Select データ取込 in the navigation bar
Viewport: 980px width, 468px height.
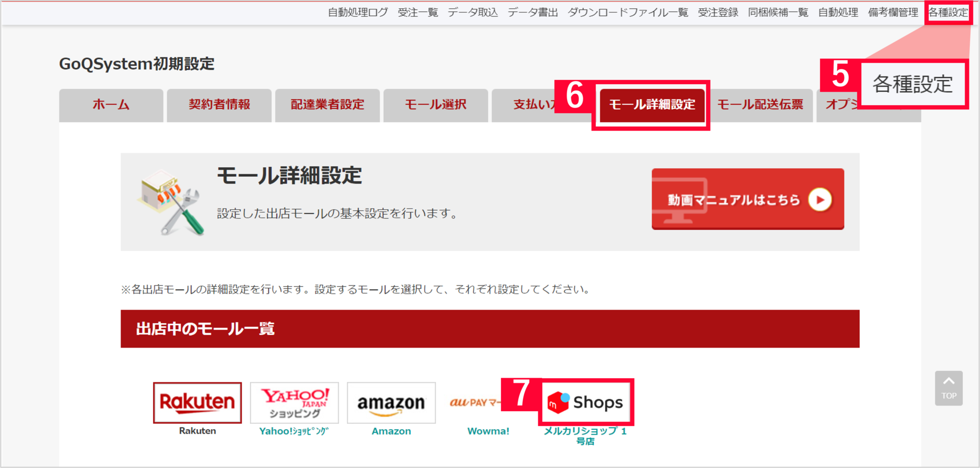472,12
